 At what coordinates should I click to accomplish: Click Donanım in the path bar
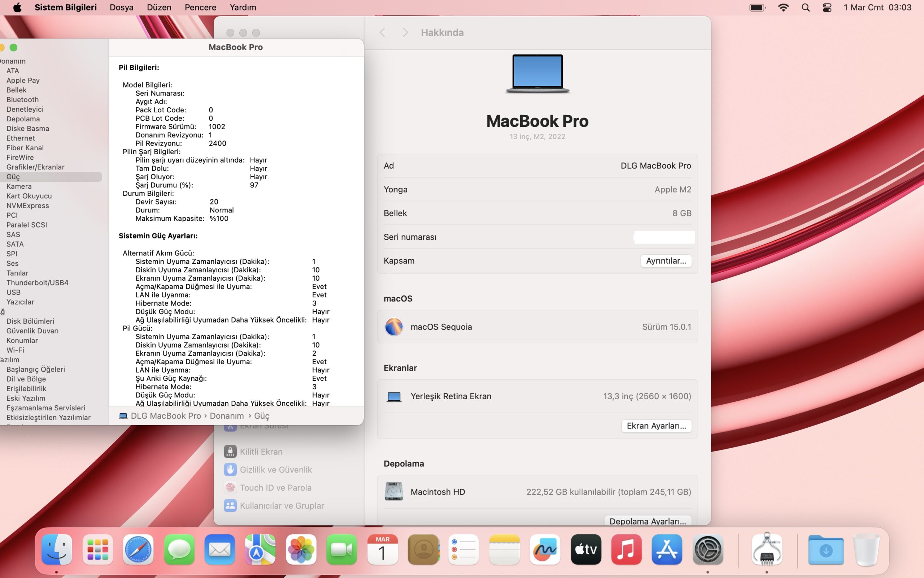227,415
